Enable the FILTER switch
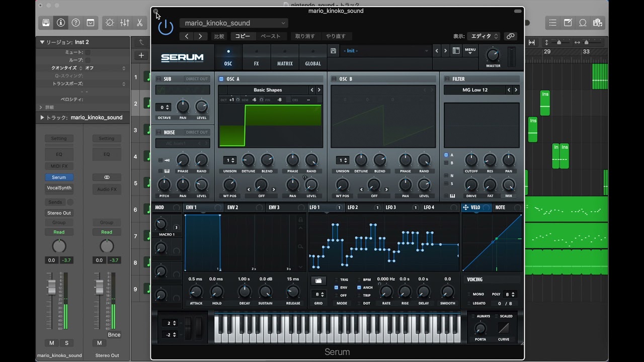Screen dimensions: 644x362 [447, 79]
